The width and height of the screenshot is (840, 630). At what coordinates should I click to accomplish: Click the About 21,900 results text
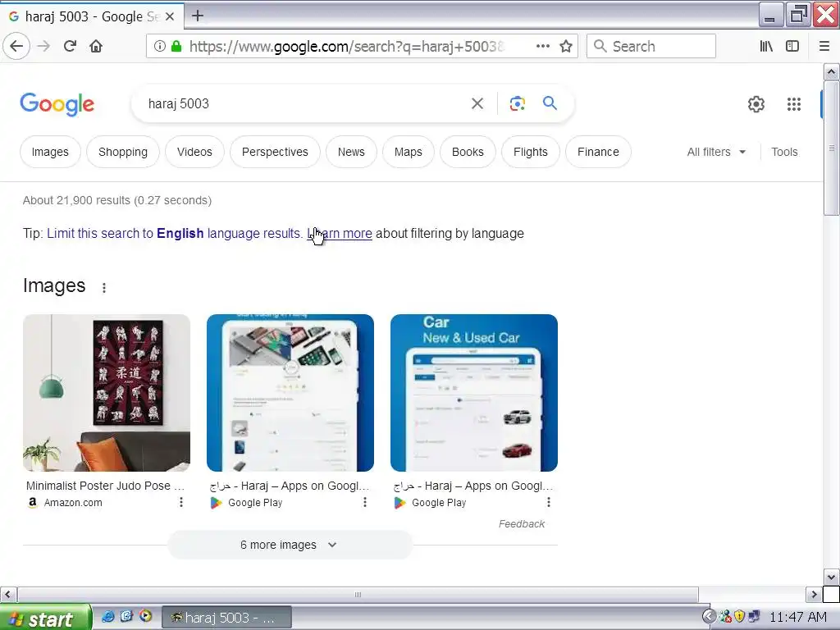tap(117, 200)
